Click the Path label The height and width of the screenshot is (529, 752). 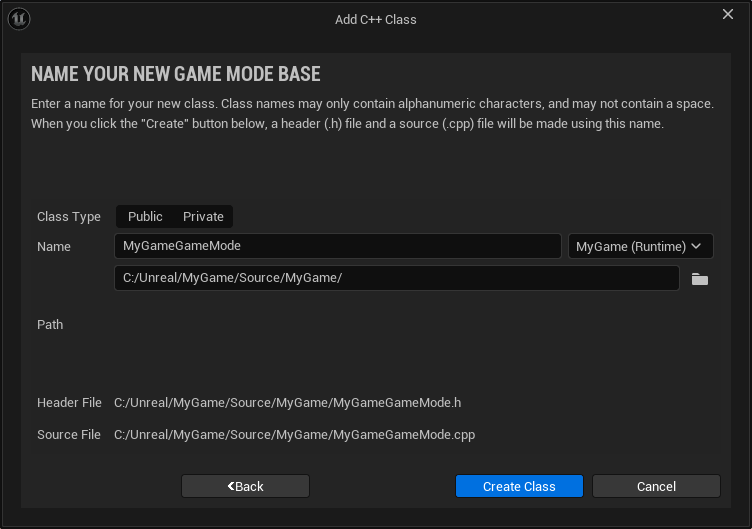pyautogui.click(x=50, y=325)
